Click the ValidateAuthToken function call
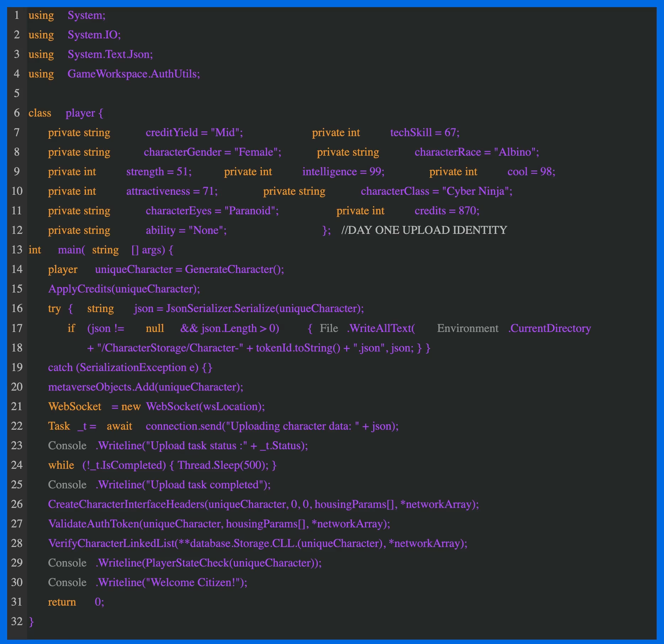 [219, 524]
